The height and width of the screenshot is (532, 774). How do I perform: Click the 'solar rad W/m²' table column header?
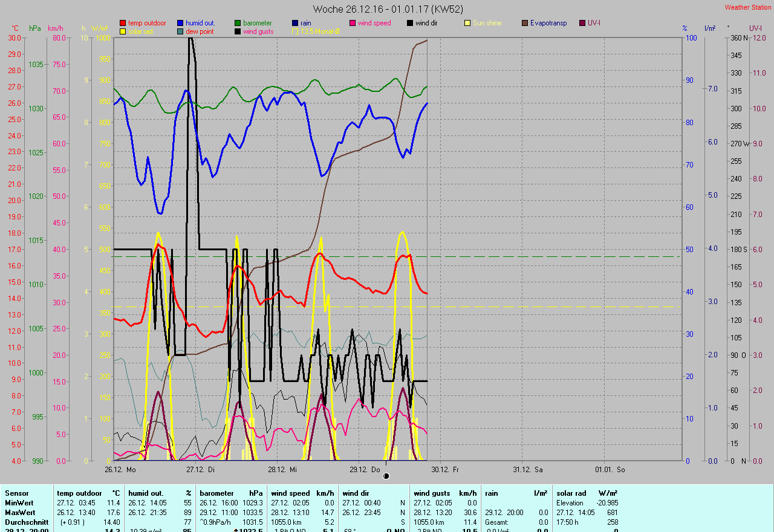point(587,493)
